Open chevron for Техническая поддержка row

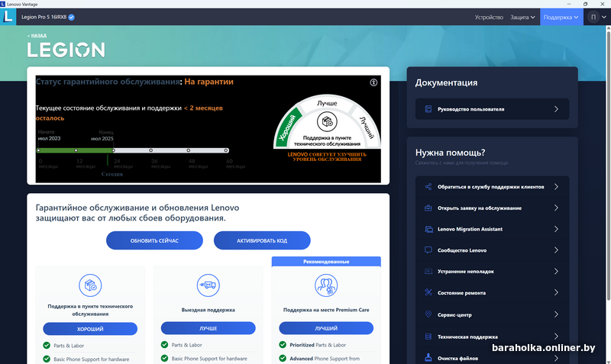click(557, 337)
